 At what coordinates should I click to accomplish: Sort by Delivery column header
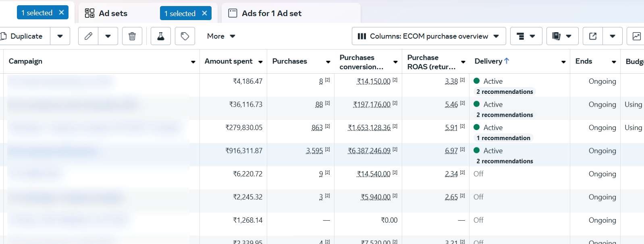488,61
